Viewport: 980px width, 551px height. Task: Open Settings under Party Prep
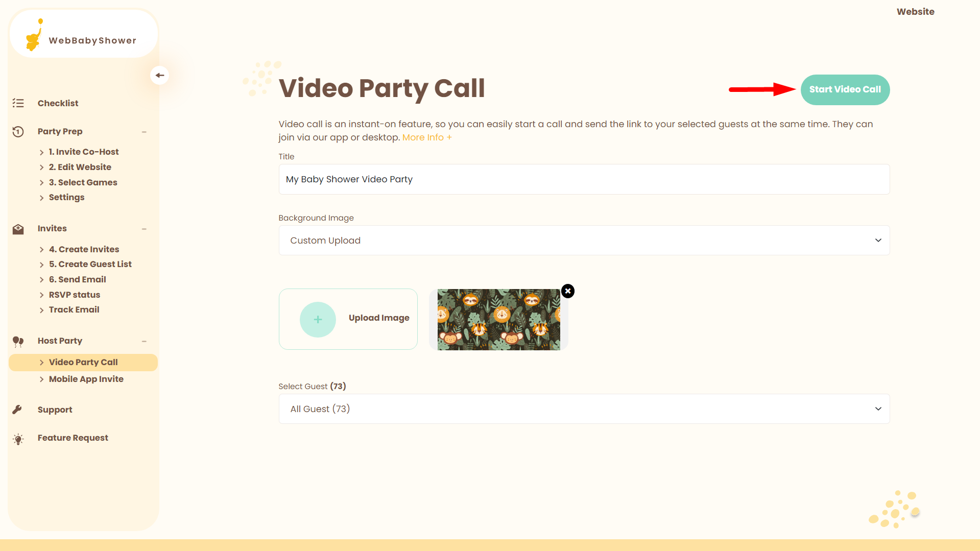click(66, 197)
